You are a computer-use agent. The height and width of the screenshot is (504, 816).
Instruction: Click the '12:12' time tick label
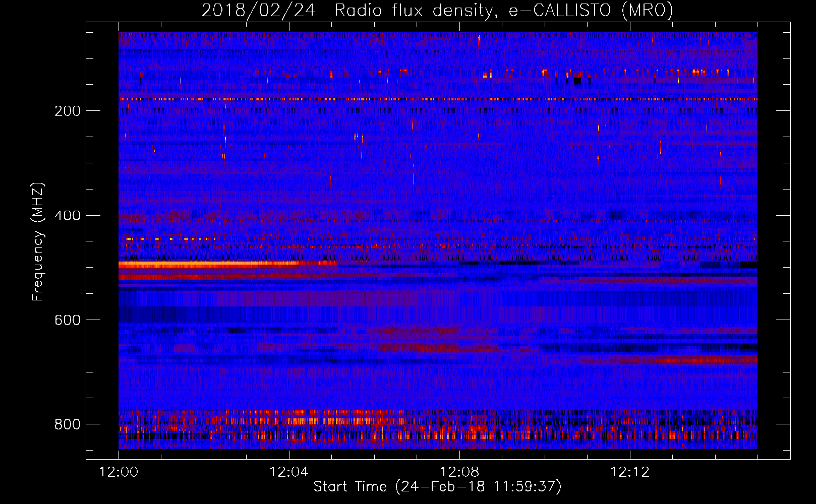click(630, 472)
